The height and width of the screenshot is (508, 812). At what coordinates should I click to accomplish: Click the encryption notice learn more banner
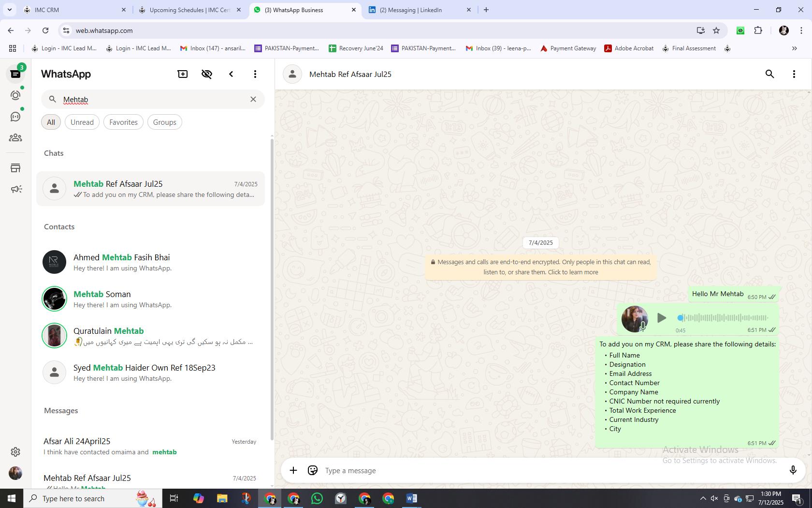pos(540,267)
